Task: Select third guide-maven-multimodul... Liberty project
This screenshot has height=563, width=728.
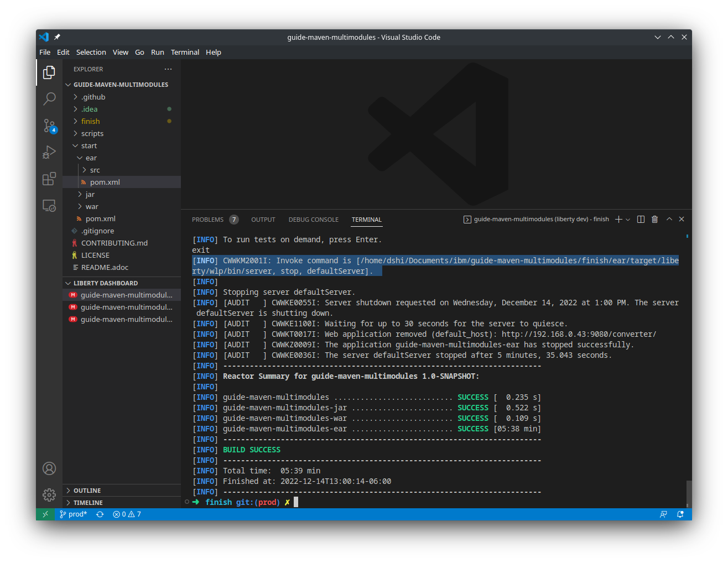Action: point(122,319)
